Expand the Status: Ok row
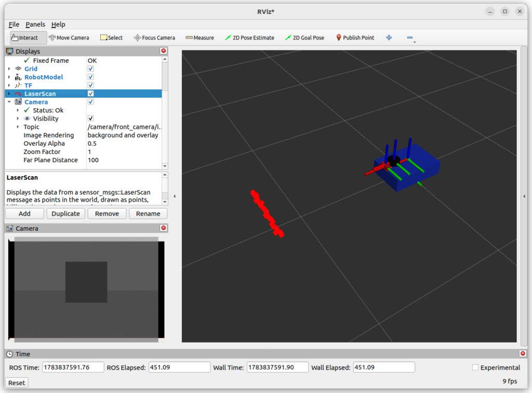 pos(18,110)
